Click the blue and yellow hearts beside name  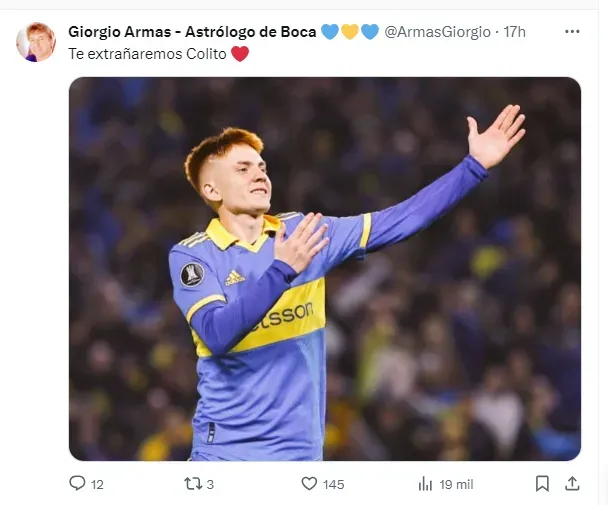(350, 32)
